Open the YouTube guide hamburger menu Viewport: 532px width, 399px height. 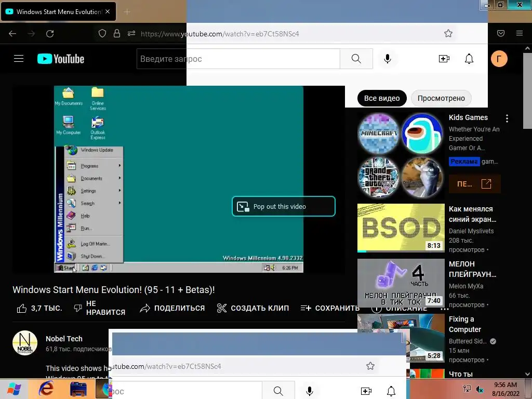point(19,59)
